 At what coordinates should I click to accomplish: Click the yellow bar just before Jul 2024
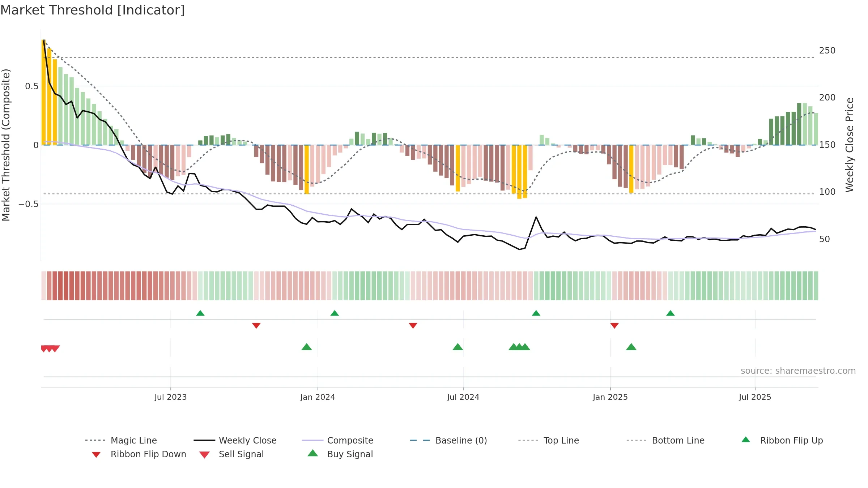458,168
